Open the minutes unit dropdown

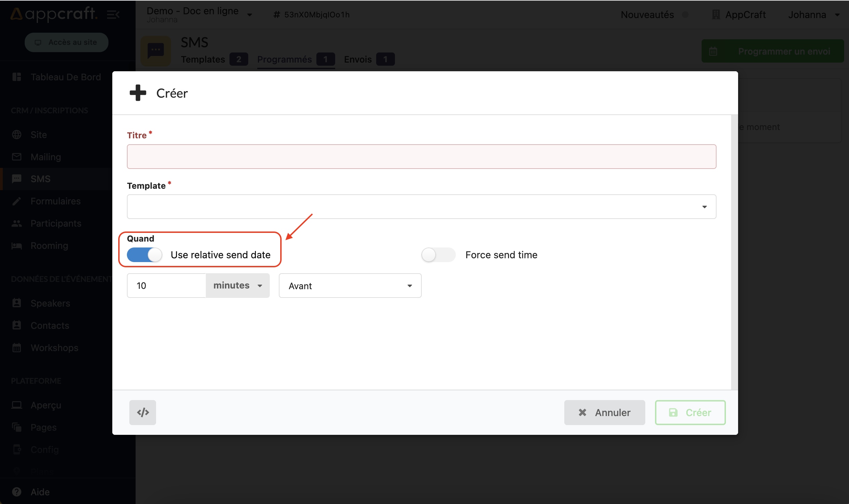[x=238, y=286]
